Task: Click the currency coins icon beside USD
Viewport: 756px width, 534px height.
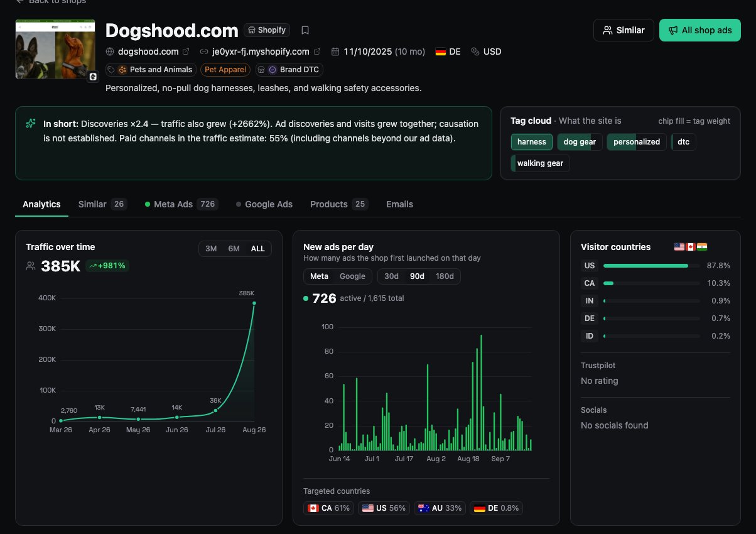Action: 475,52
